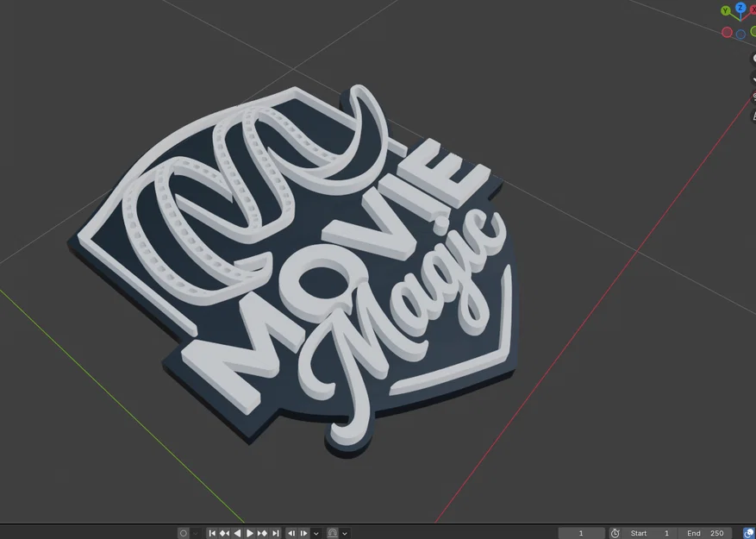
Task: Step back one frame in timeline
Action: point(291,533)
